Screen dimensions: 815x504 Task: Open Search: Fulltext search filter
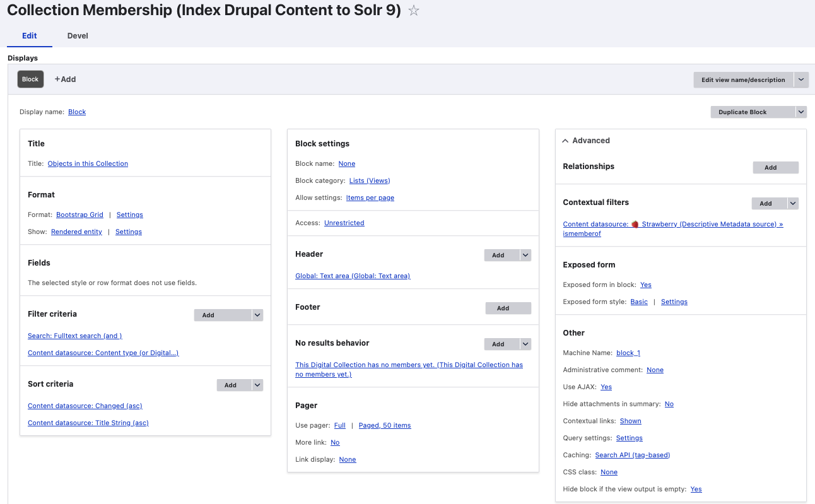(74, 336)
